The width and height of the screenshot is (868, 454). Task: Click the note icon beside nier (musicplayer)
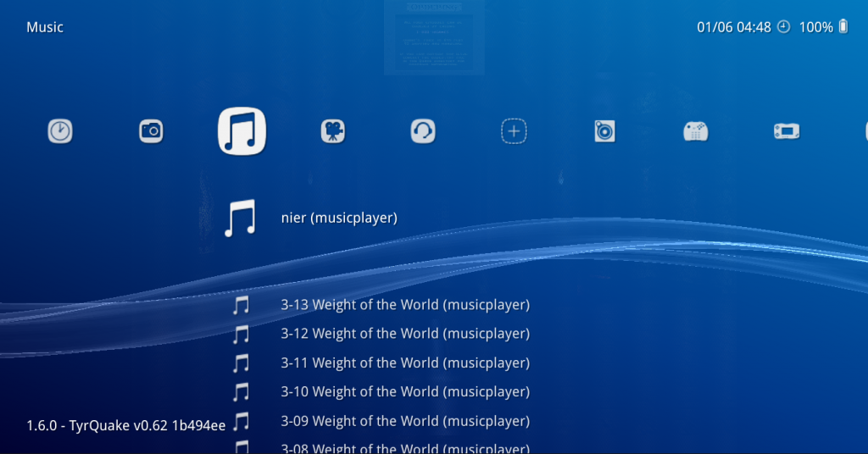pyautogui.click(x=240, y=218)
